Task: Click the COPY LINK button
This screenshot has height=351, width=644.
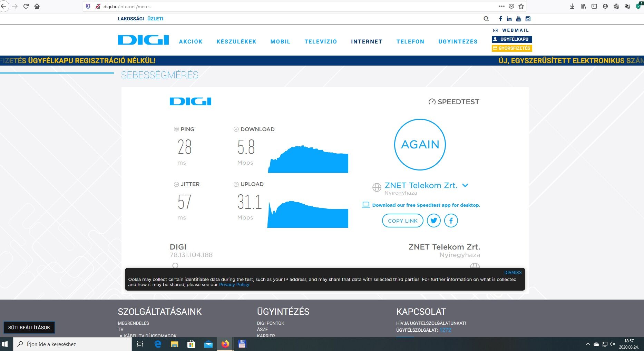Action: (x=403, y=221)
